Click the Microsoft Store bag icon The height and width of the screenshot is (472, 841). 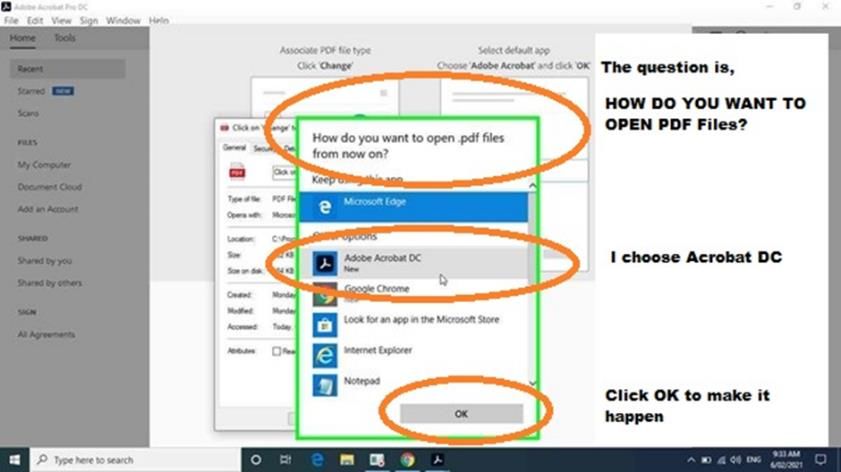tap(325, 324)
